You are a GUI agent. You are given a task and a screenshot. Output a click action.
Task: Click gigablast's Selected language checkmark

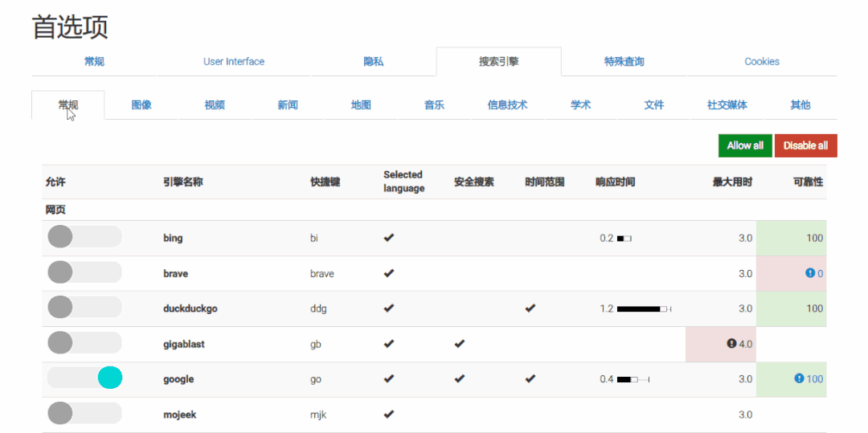pos(389,343)
